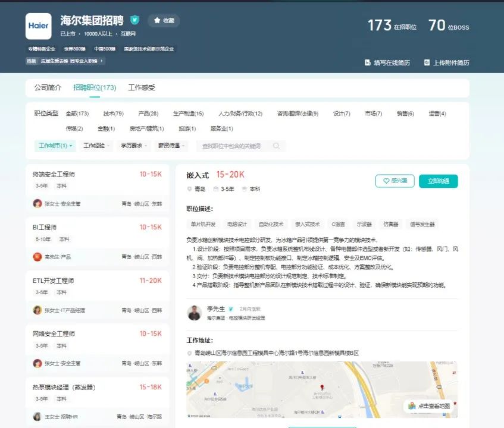Screen dimensions: 504x428
Task: Click the 青岛 location pin icon in job header
Action: [x=189, y=189]
